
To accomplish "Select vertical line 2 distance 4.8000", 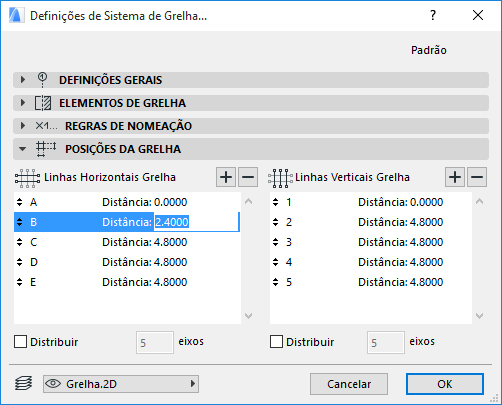I will 426,222.
